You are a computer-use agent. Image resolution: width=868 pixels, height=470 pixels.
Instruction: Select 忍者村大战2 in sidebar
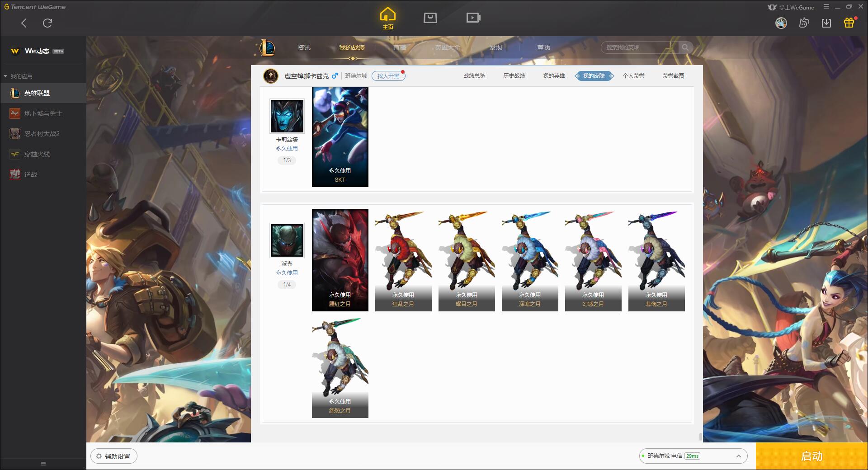pyautogui.click(x=43, y=134)
